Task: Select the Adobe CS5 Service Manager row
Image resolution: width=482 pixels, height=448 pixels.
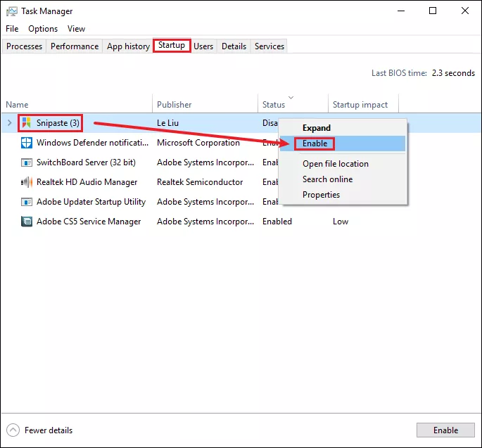Action: (89, 222)
